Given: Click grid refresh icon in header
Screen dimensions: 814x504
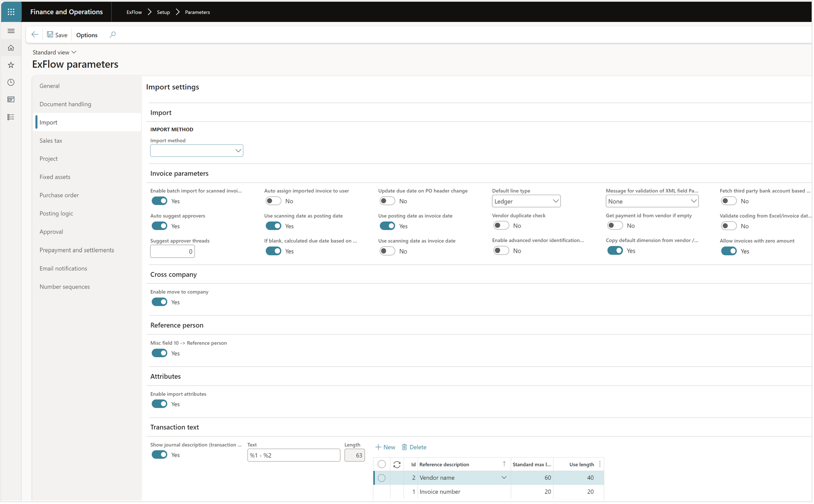Looking at the screenshot, I should click(397, 464).
